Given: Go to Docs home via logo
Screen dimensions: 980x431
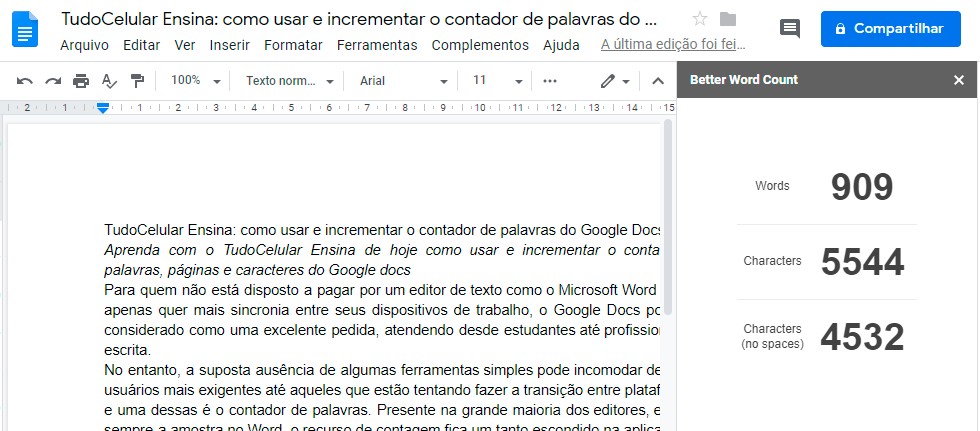Looking at the screenshot, I should tap(26, 29).
